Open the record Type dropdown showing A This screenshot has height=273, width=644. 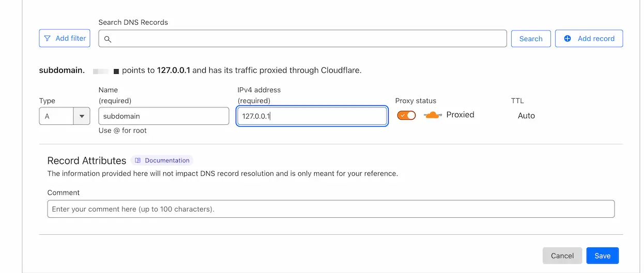click(65, 116)
